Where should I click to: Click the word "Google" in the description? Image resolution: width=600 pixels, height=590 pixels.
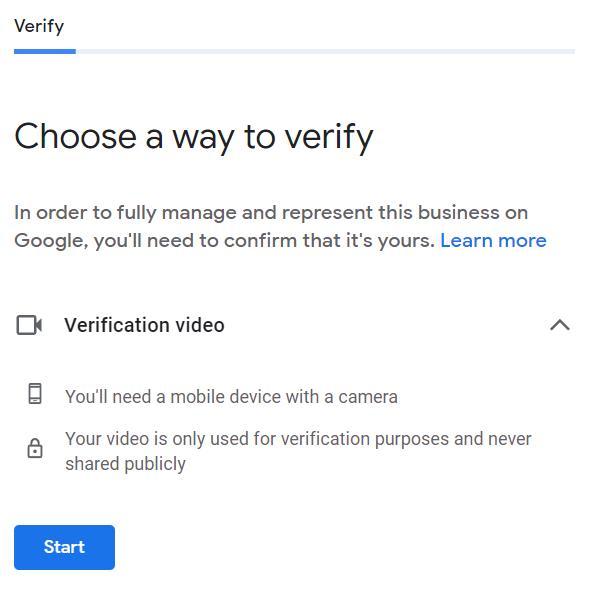49,241
